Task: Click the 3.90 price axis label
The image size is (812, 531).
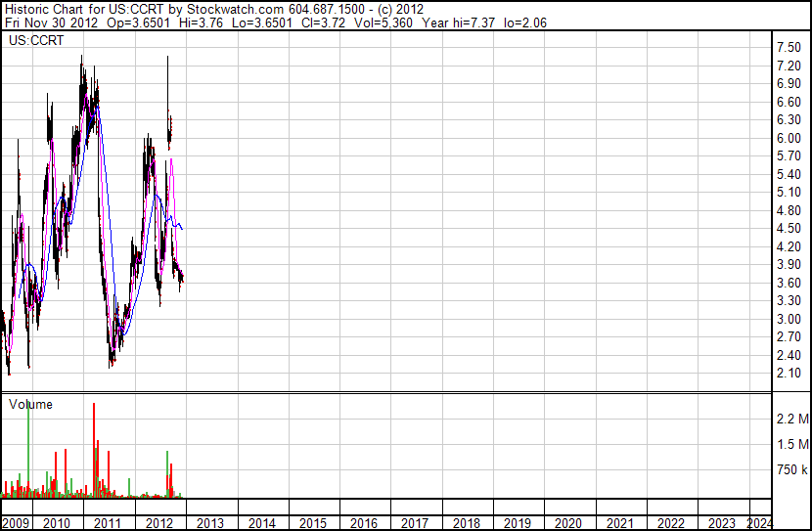Action: [x=789, y=264]
